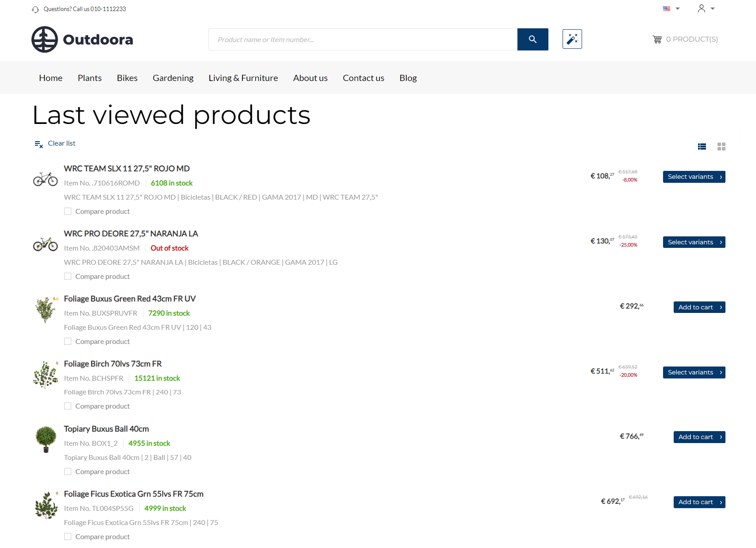Open WRC PRO DEORE 27,5" NARANJA LA product
This screenshot has width=756, height=548.
click(x=131, y=234)
